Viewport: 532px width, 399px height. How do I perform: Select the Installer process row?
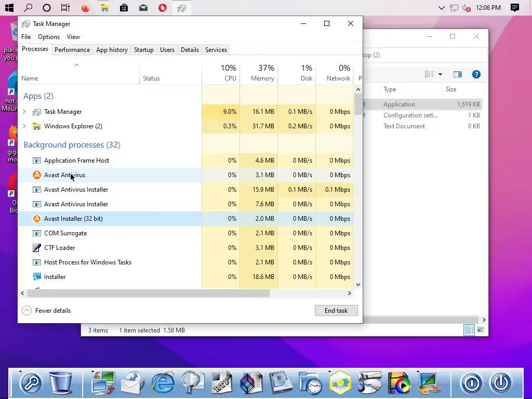coord(186,277)
